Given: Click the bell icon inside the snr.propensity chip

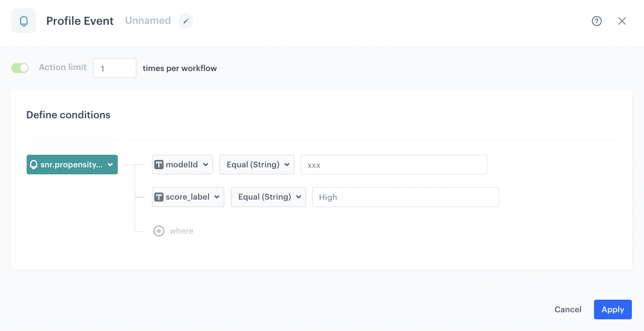Looking at the screenshot, I should coord(34,165).
